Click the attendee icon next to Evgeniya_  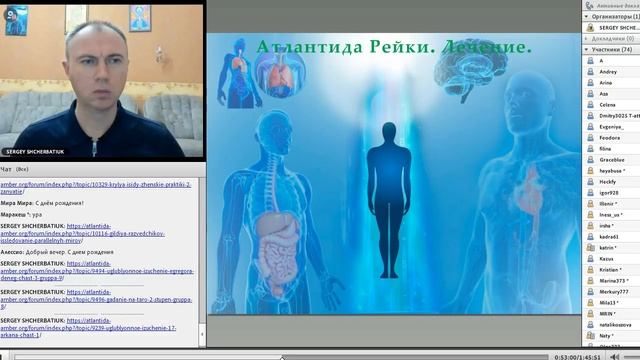(590, 127)
